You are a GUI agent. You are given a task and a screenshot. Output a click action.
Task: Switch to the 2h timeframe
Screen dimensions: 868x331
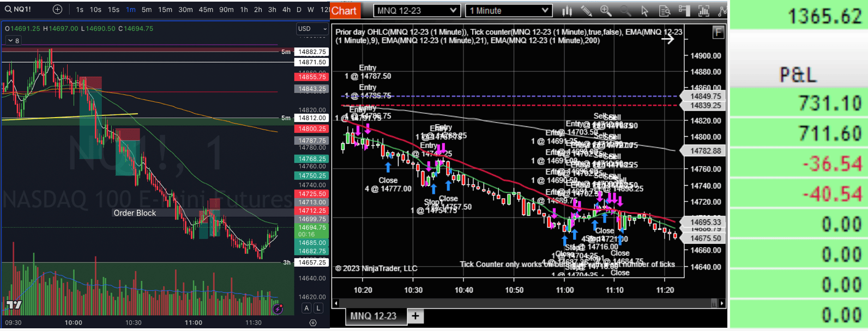(x=258, y=10)
